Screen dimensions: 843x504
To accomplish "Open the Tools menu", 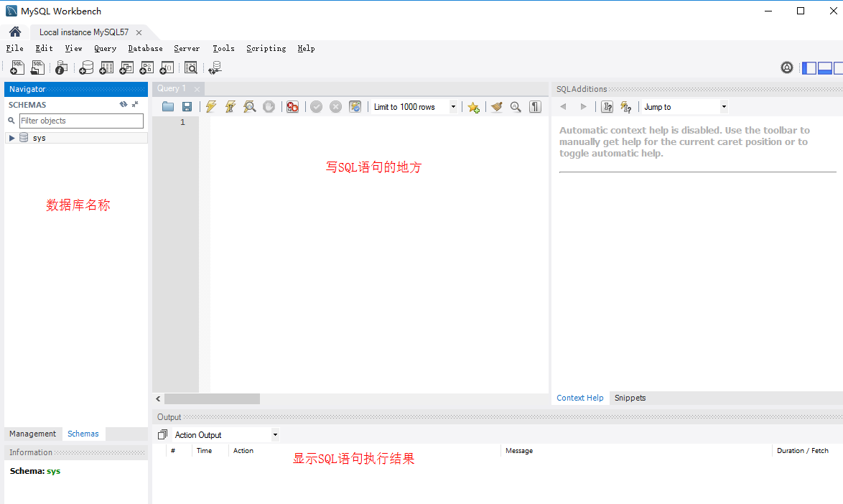I will click(223, 48).
